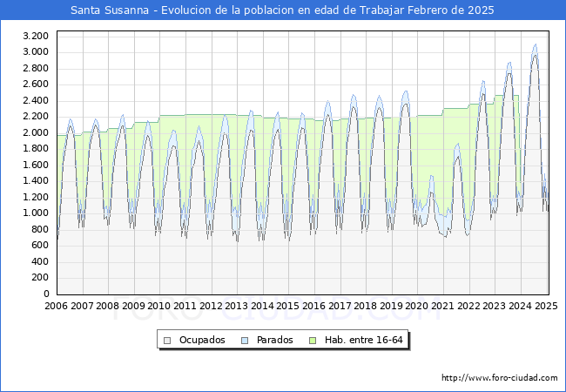Click the 2021 x-axis year label

[x=443, y=306]
